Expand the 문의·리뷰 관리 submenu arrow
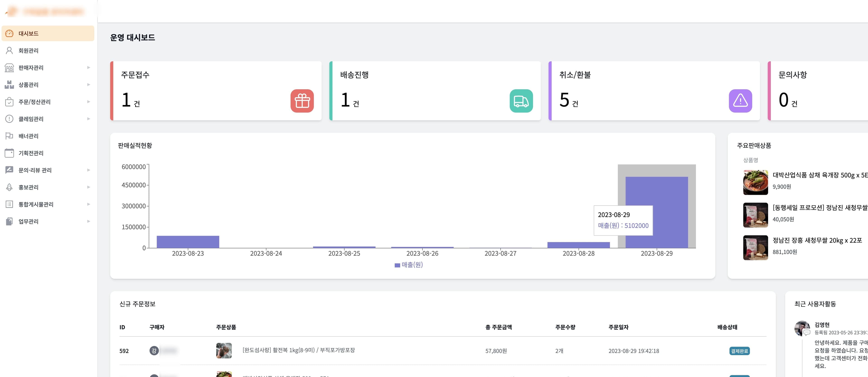Viewport: 868px width, 377px height. pos(89,170)
